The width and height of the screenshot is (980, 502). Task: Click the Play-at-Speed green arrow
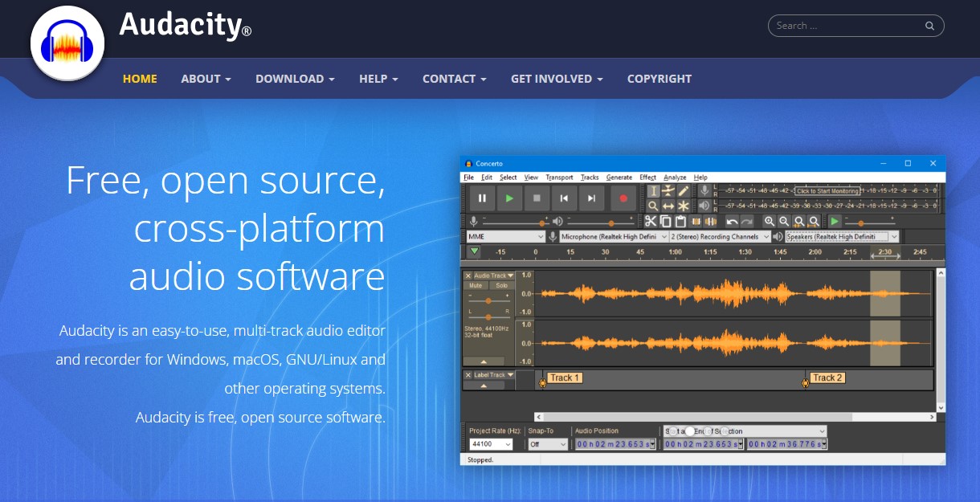pyautogui.click(x=835, y=222)
